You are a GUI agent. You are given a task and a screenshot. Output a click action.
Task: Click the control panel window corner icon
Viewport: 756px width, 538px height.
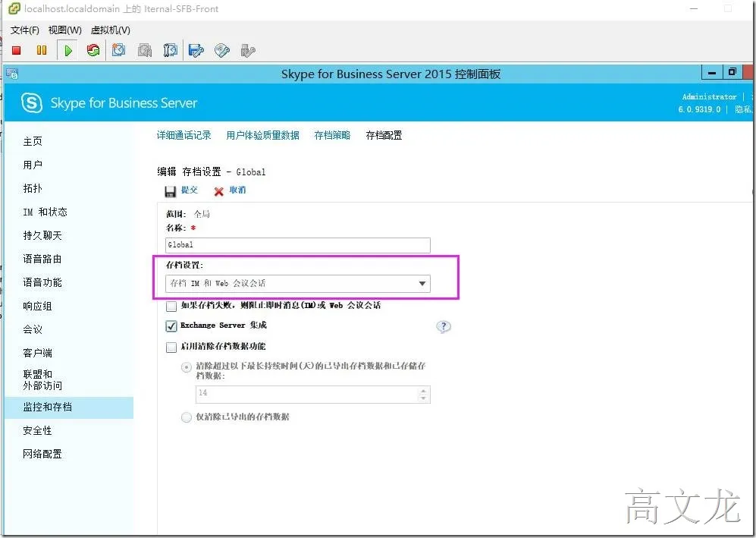pyautogui.click(x=12, y=74)
